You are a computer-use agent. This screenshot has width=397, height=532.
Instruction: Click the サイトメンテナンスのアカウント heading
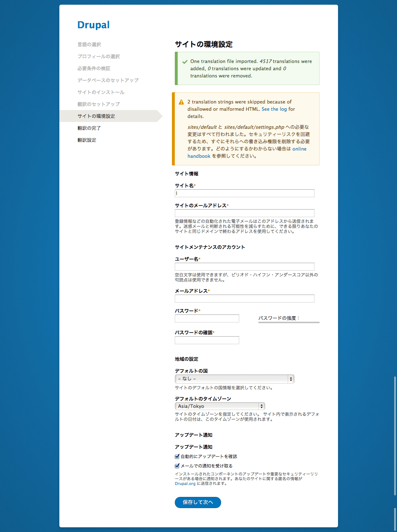click(210, 247)
